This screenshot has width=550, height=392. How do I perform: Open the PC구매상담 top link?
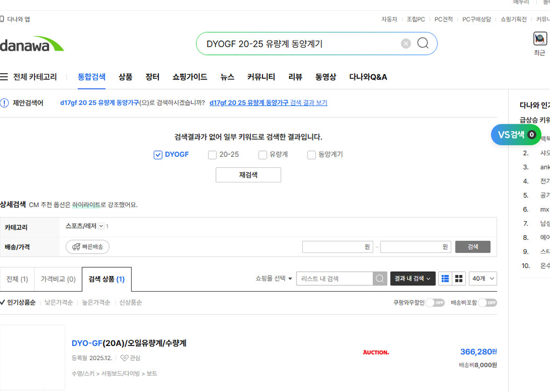click(x=477, y=19)
